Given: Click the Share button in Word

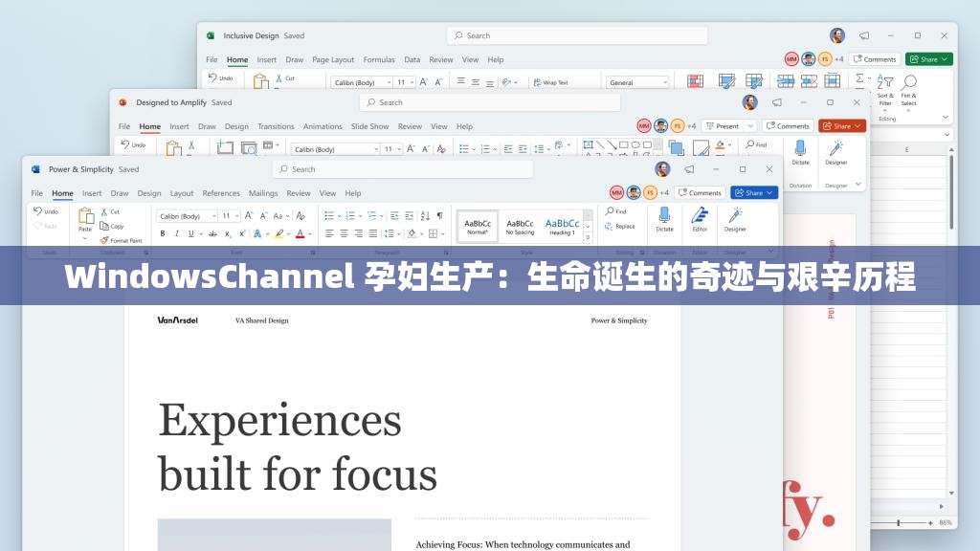Looking at the screenshot, I should [x=754, y=193].
